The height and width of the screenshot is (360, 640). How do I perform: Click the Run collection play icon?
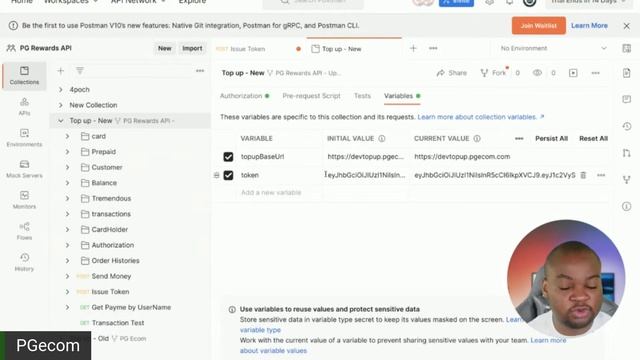(x=573, y=73)
